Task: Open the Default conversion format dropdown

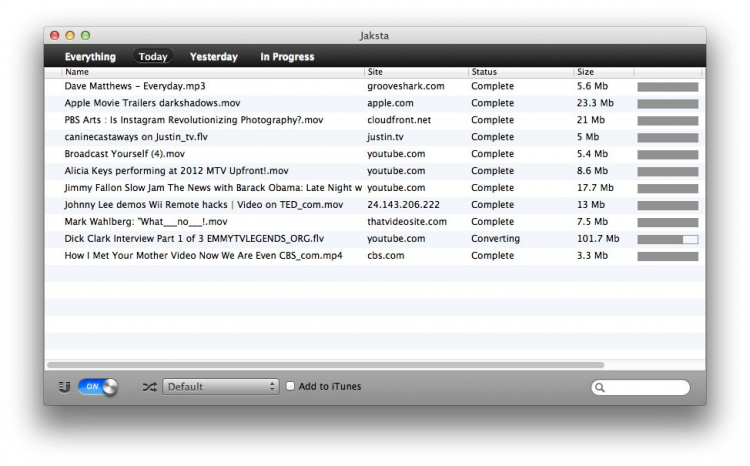Action: coord(221,387)
